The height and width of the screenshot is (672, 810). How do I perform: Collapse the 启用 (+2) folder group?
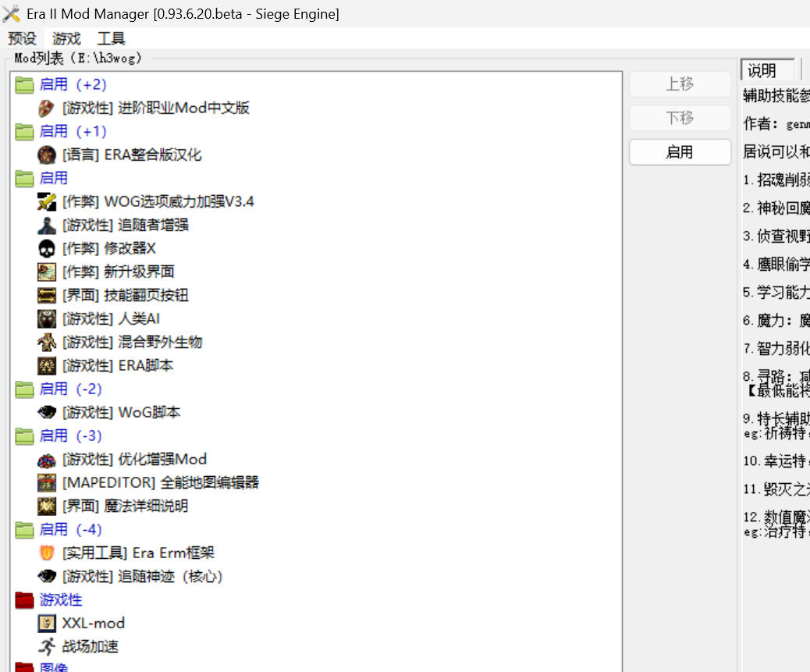point(24,84)
